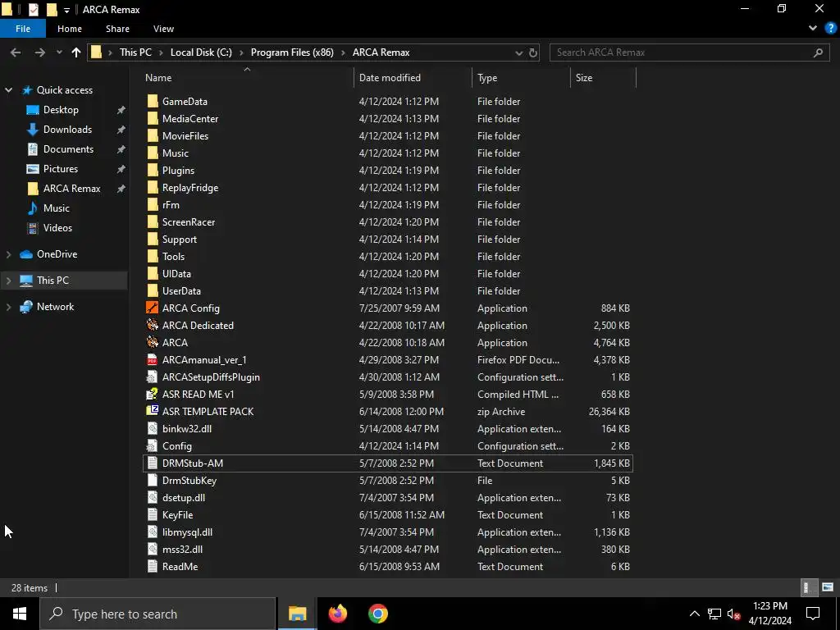Open the recent locations dropdown arrow
840x630 pixels.
pos(59,52)
